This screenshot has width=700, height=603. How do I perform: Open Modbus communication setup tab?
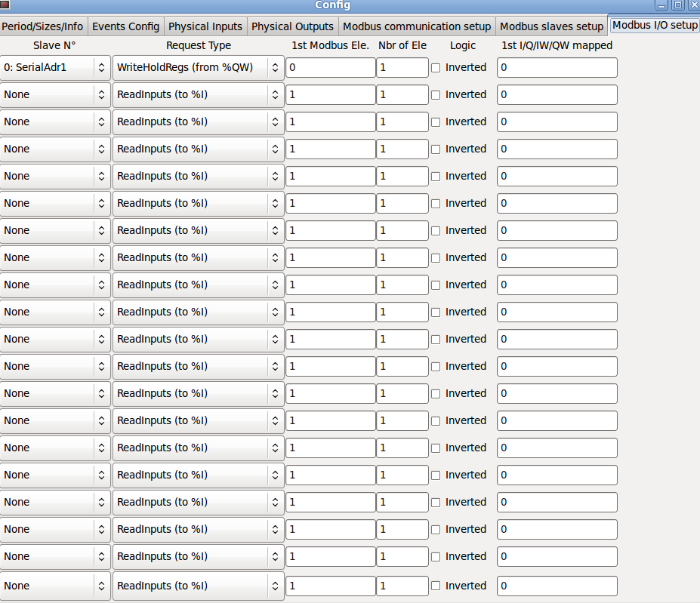[417, 26]
